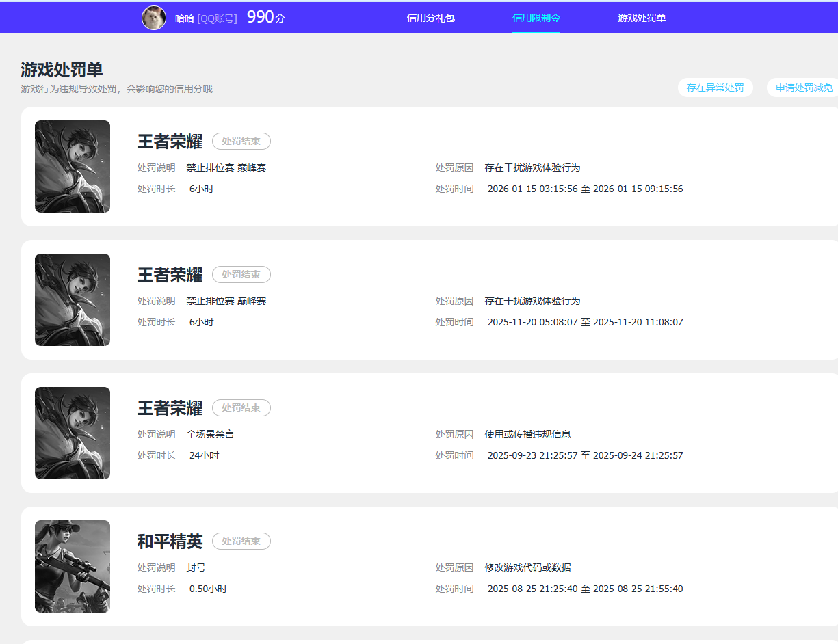This screenshot has height=644, width=838.
Task: Click 禁止排位赛 巅峰赛 in the 2026-01-15 card
Action: click(x=226, y=167)
